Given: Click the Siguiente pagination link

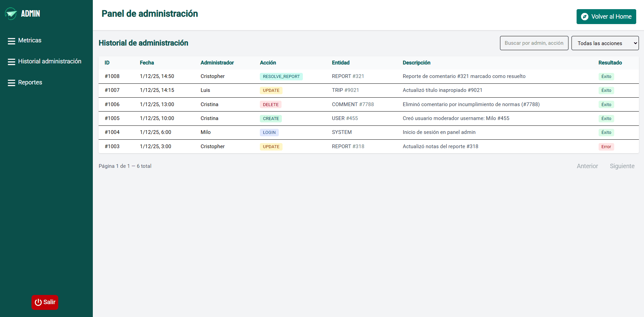Looking at the screenshot, I should (622, 166).
